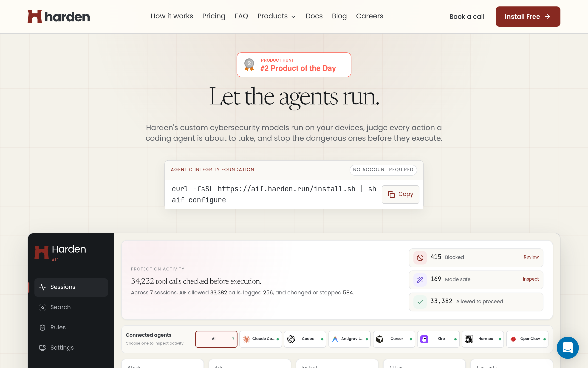588x368 pixels.
Task: Click the '34,222 tool calls checked' summary text
Action: pyautogui.click(x=196, y=281)
